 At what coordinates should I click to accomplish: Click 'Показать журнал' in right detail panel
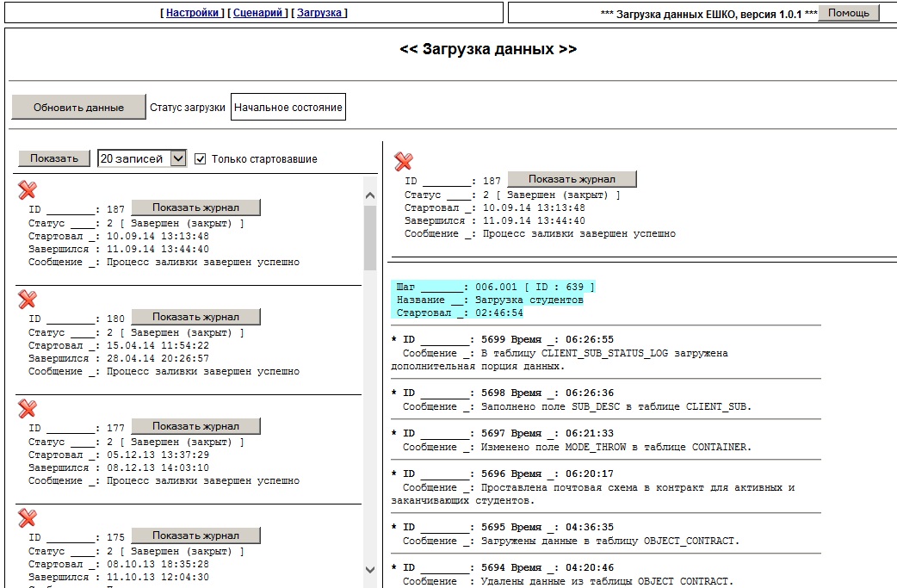[572, 179]
